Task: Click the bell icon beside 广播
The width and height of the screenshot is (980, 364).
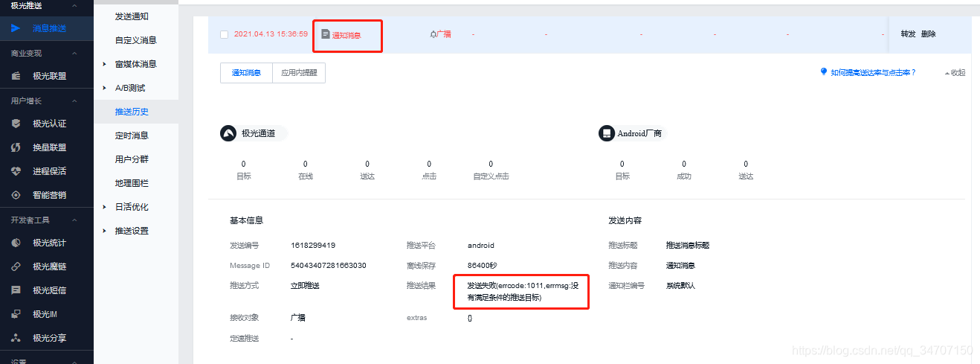Action: click(433, 34)
